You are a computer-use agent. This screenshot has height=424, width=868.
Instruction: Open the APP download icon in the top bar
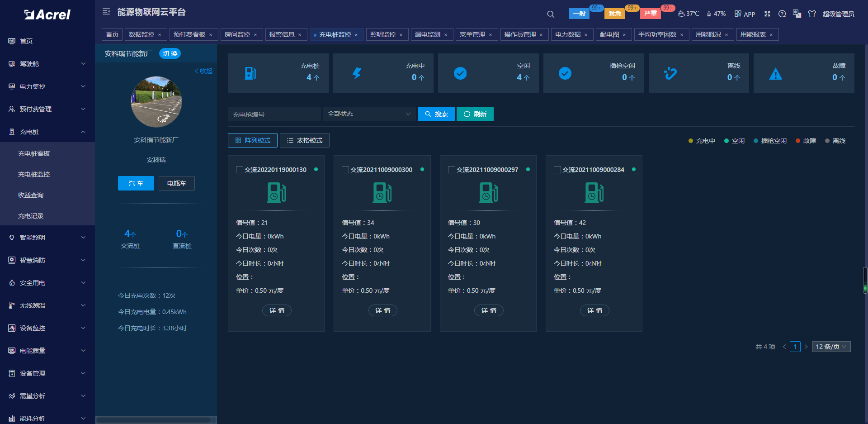click(x=738, y=14)
